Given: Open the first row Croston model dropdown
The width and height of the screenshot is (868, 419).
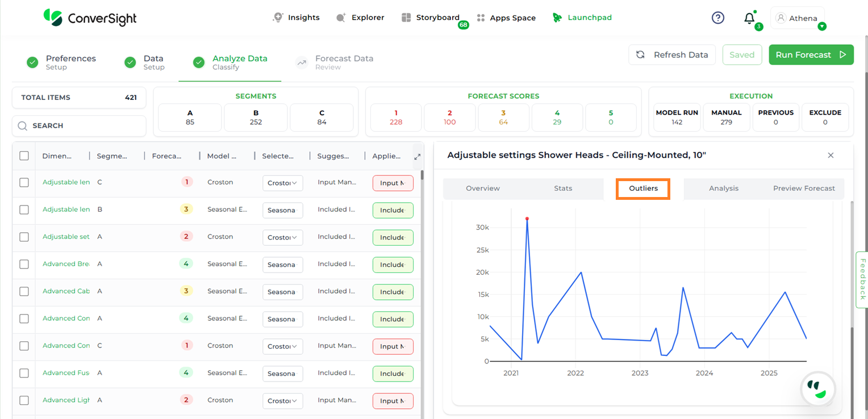Looking at the screenshot, I should 282,183.
